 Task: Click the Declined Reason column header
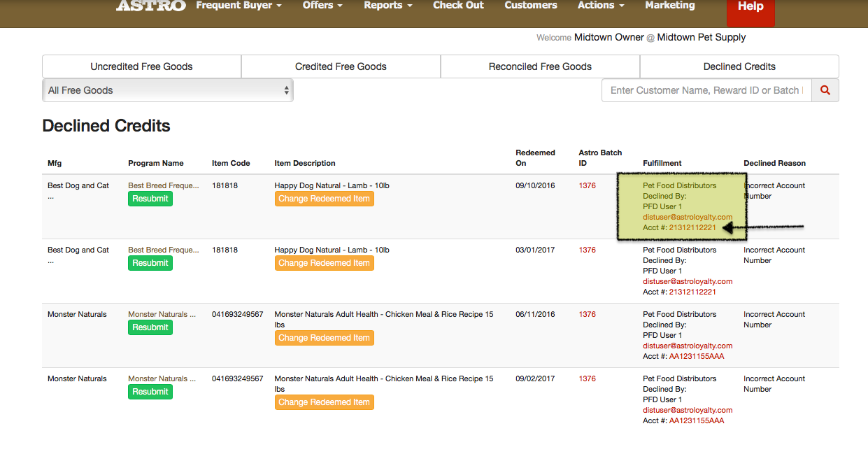point(774,163)
